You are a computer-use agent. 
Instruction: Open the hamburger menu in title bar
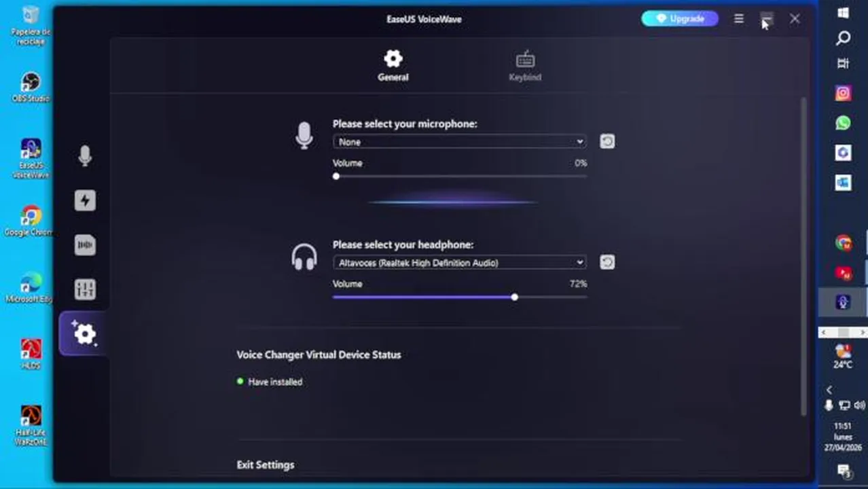739,19
